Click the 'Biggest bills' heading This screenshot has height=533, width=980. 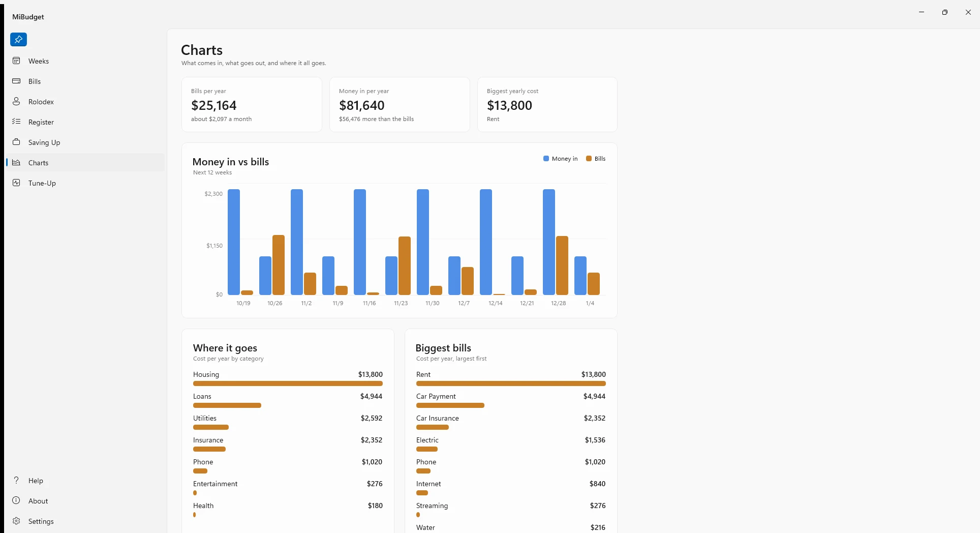point(443,348)
